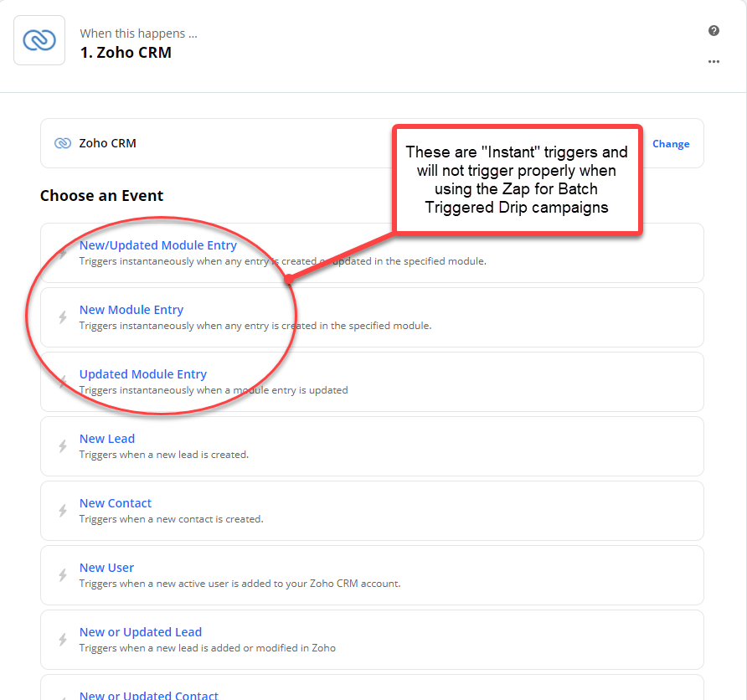747x700 pixels.
Task: Select the New Contact trigger
Action: (x=372, y=511)
